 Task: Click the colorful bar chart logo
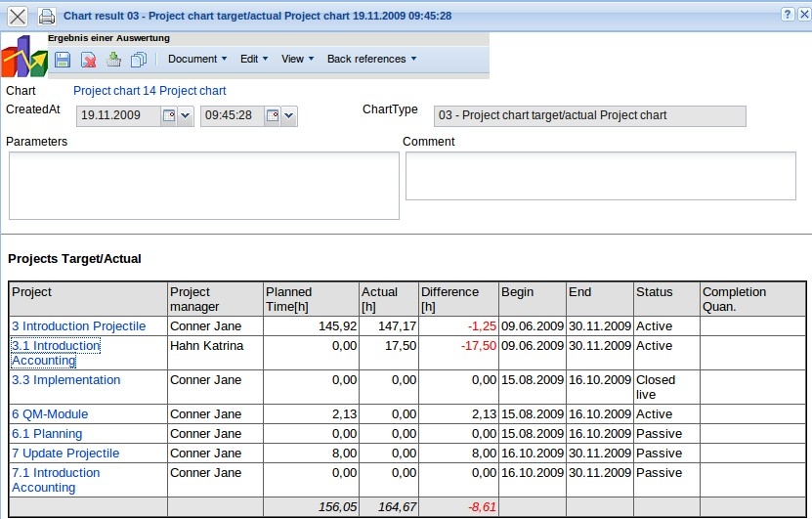pyautogui.click(x=24, y=57)
